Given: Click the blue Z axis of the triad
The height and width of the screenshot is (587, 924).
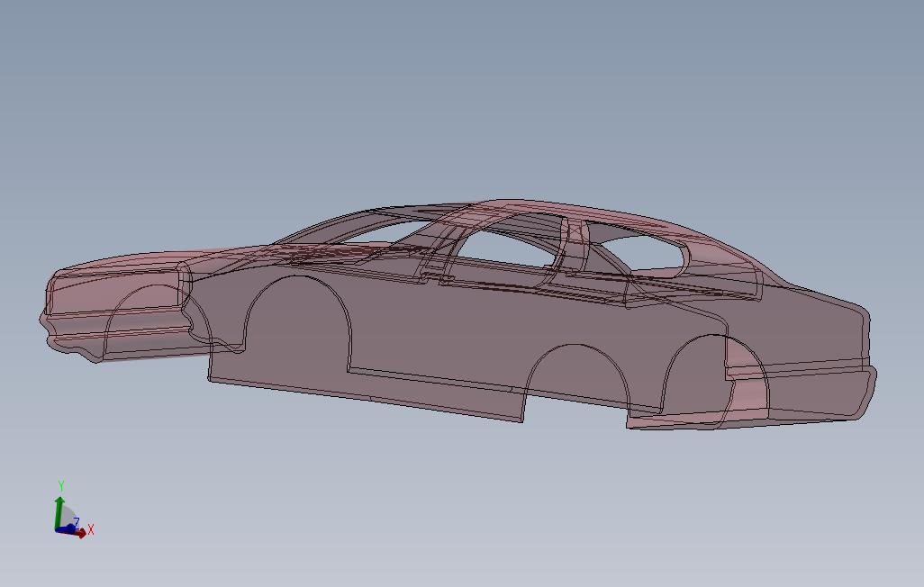Looking at the screenshot, I should (x=66, y=530).
